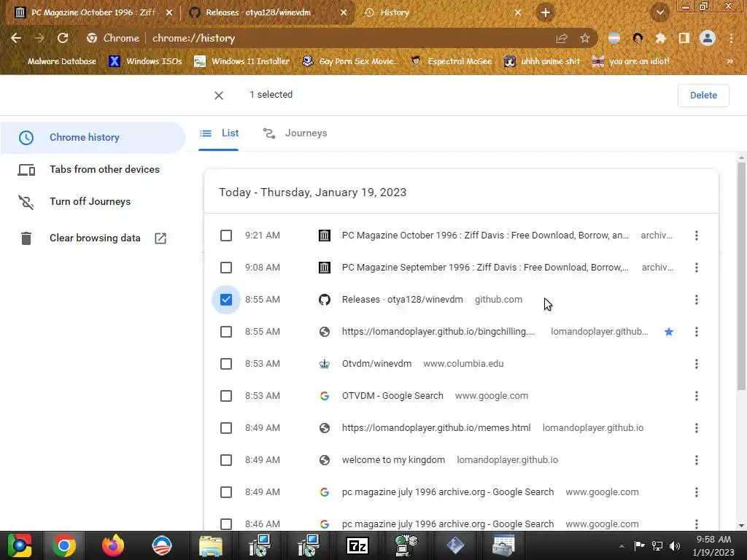Click the Action Center flag tray icon

pos(639,545)
